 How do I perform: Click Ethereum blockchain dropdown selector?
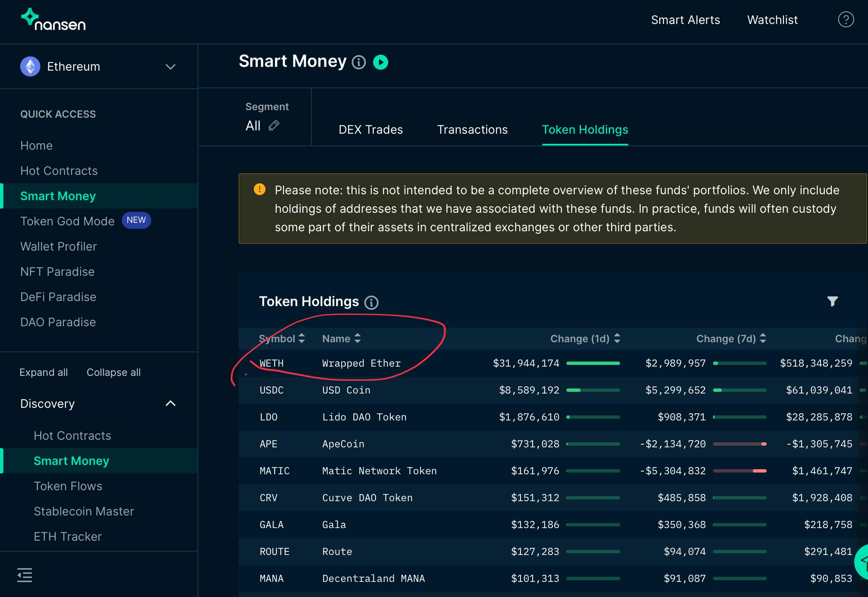point(100,66)
